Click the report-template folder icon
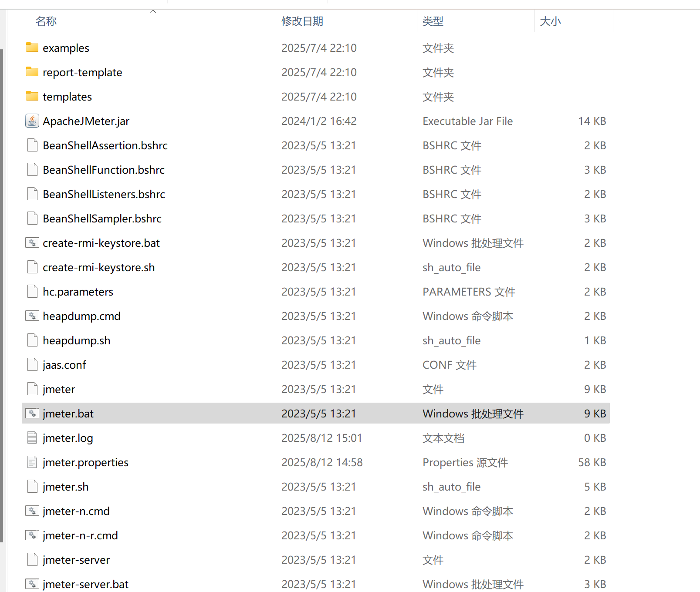The width and height of the screenshot is (700, 592). (x=32, y=72)
